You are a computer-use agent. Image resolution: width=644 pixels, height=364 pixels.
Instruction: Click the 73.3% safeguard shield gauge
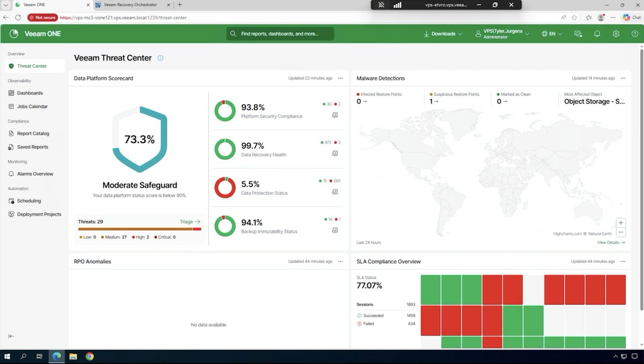(140, 139)
